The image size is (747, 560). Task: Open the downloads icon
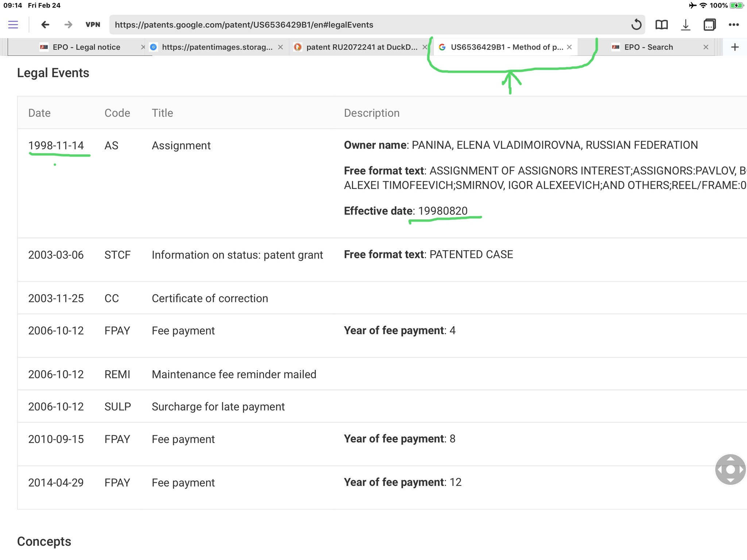[686, 25]
